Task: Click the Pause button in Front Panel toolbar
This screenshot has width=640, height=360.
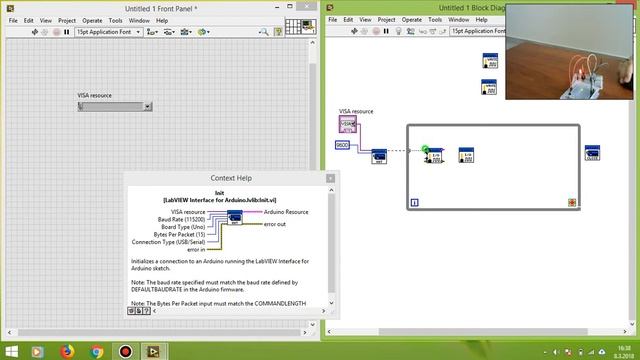Action: click(67, 32)
